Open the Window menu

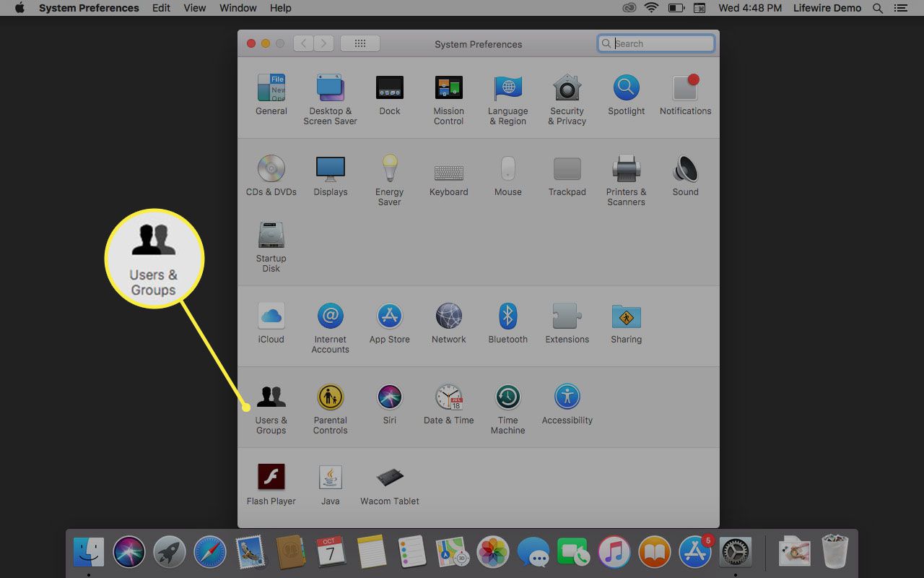point(237,8)
